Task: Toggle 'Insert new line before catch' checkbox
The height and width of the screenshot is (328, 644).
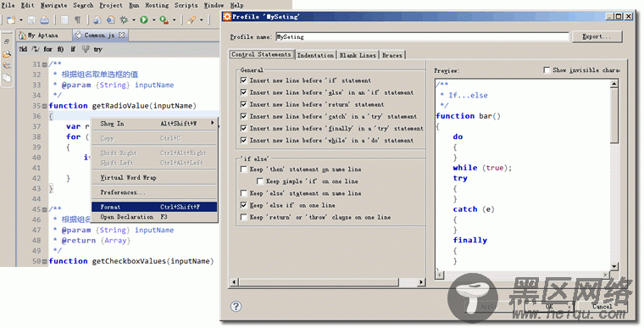Action: (x=243, y=116)
